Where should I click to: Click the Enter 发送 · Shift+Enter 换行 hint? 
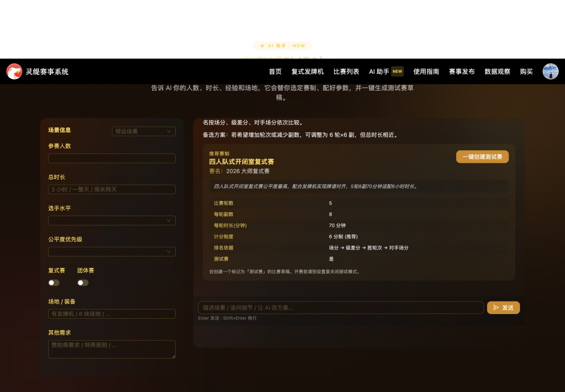[x=227, y=318]
